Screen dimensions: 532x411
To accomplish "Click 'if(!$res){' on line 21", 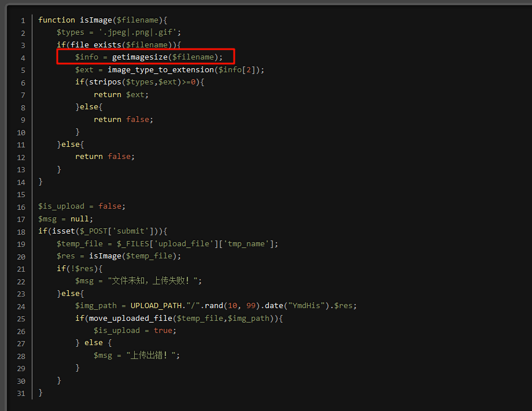I will (79, 269).
